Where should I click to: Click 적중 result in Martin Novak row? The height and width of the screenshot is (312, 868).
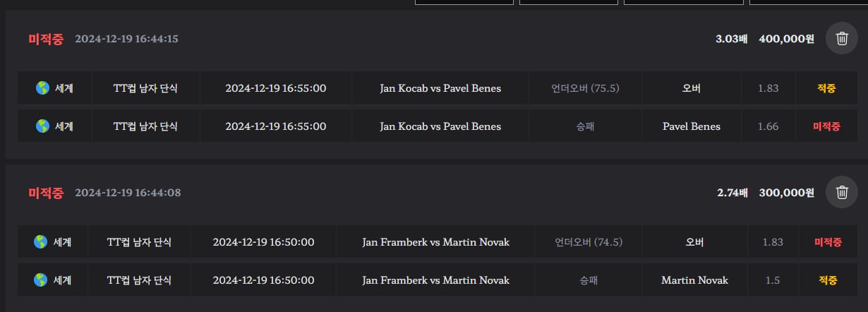tap(828, 280)
